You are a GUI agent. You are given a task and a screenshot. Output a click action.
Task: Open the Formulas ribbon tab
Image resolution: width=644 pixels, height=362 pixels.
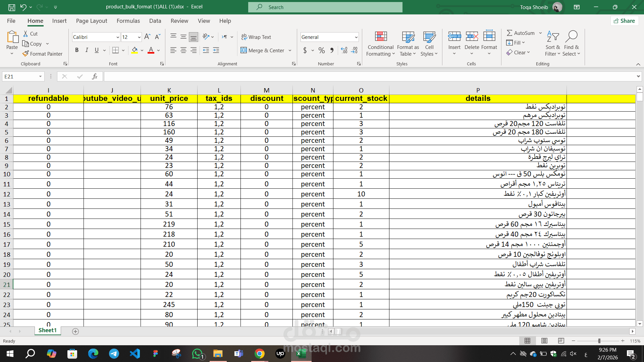(128, 21)
